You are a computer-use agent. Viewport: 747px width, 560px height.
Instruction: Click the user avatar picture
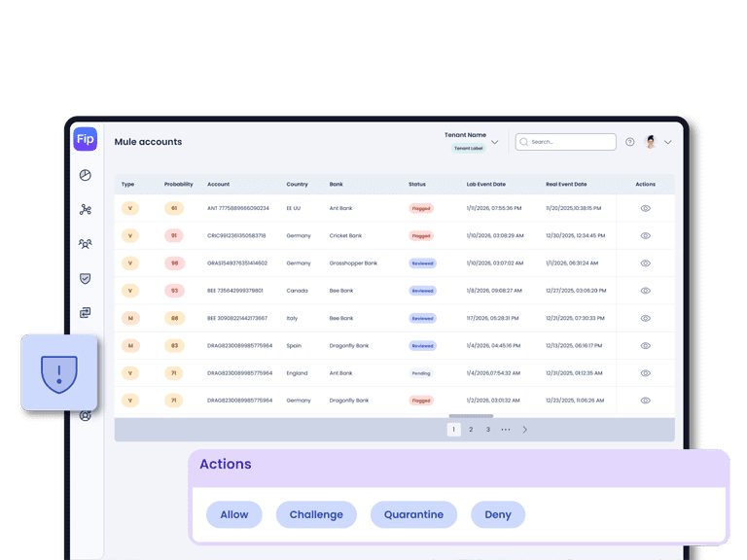pos(651,142)
